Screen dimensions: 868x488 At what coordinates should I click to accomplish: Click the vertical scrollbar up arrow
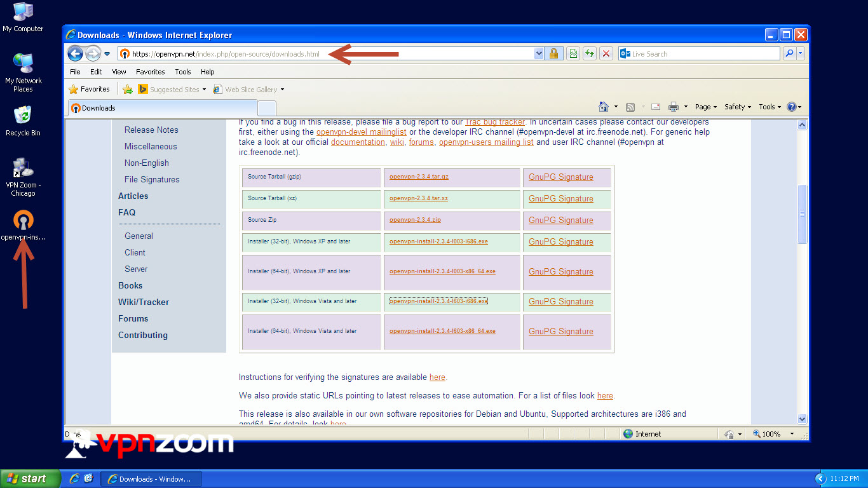click(x=802, y=125)
